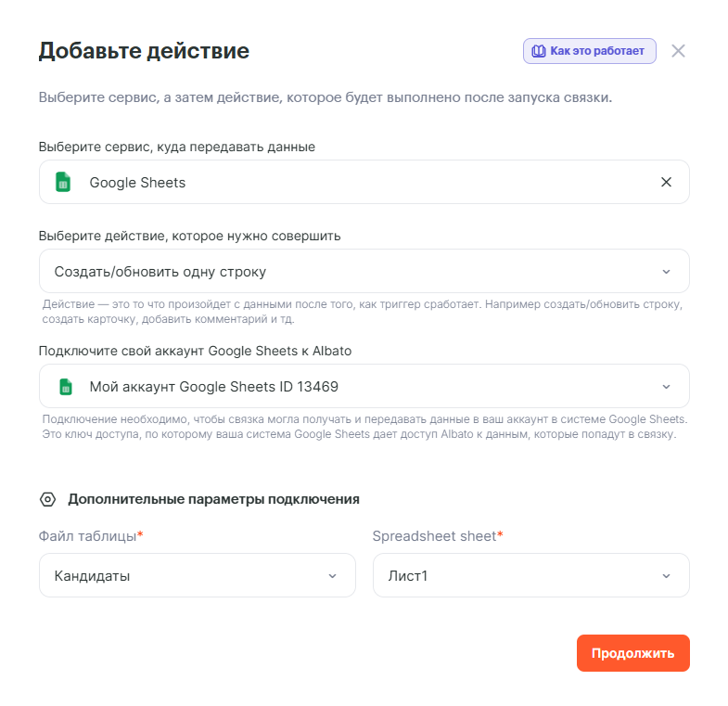Clear the selected Google Sheets service
Viewport: 728px width, 706px height.
[x=666, y=182]
